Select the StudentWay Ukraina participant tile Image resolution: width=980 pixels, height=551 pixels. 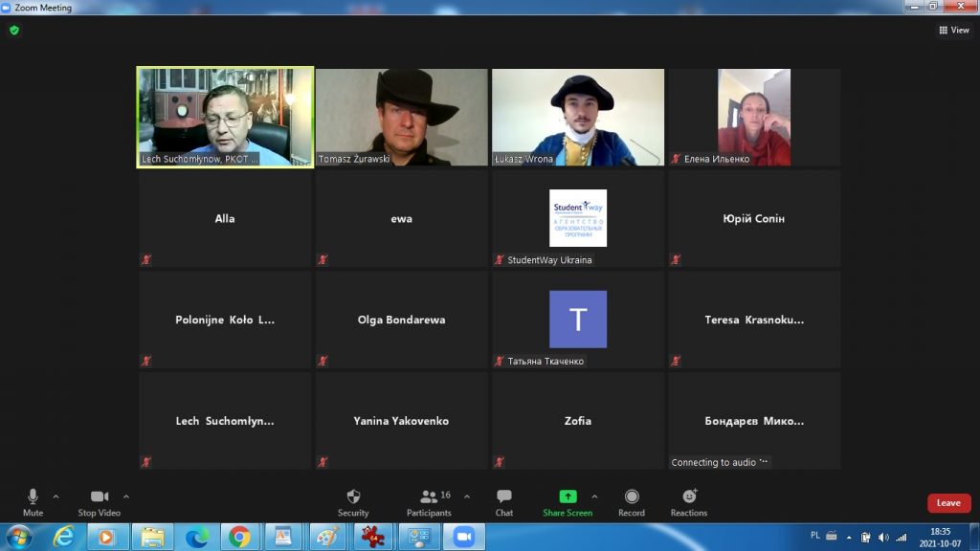pos(578,219)
